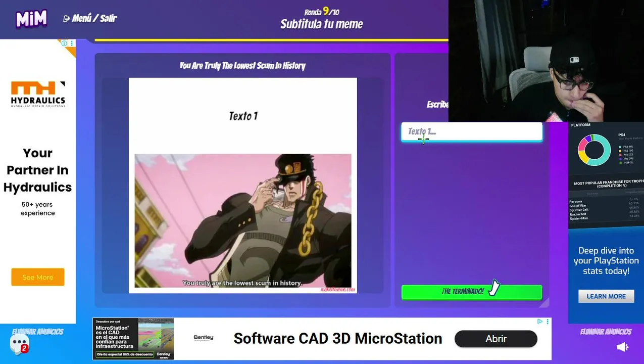Click the info icon on Hydraulics ad
The height and width of the screenshot is (364, 644).
point(65,43)
